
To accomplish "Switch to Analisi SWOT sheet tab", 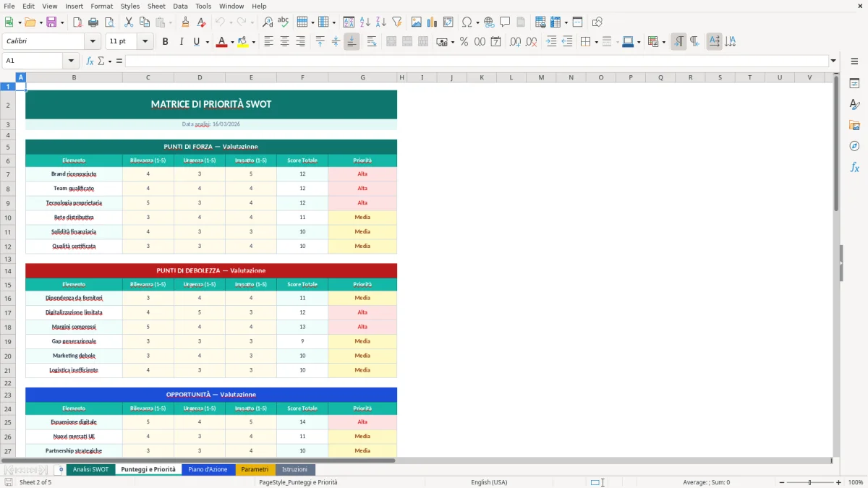I will [x=90, y=469].
